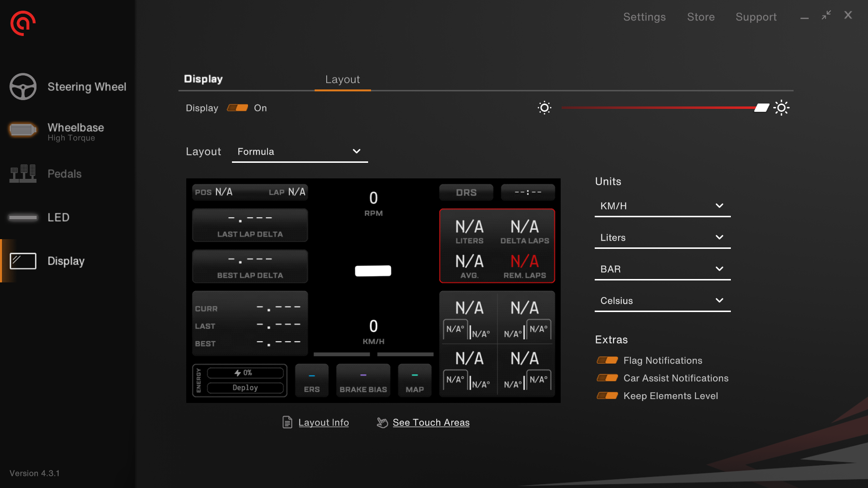
Task: Open the Celsius temperature dropdown
Action: (x=662, y=301)
